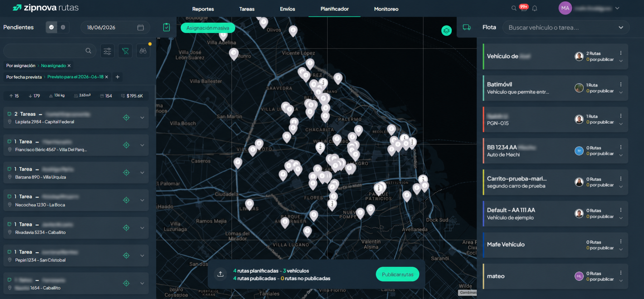Click Asignación masiva button
This screenshot has width=644, height=299.
(208, 28)
